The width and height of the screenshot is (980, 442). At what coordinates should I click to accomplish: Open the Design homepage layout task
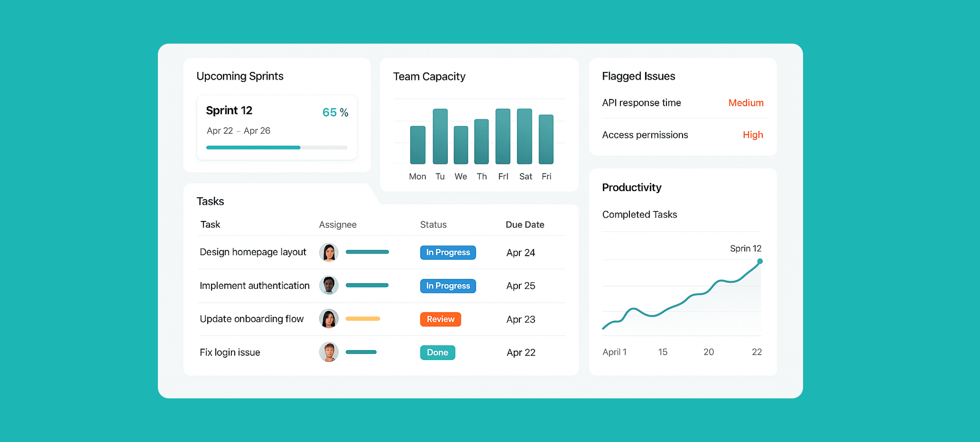253,252
